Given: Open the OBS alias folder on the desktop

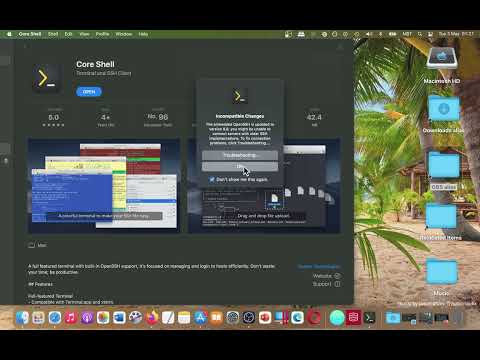Looking at the screenshot, I should click(x=444, y=165).
